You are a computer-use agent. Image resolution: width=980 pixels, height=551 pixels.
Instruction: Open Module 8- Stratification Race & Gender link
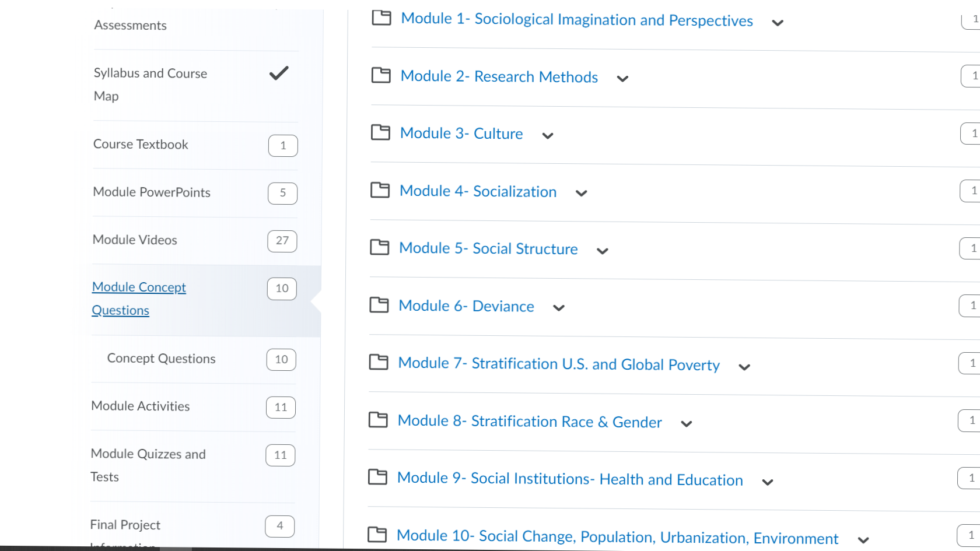(530, 421)
